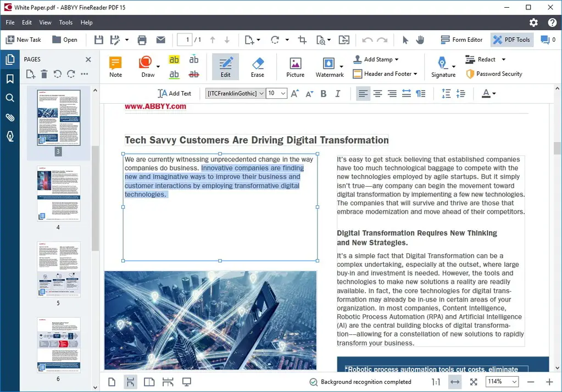This screenshot has height=392, width=562.
Task: Open the Crop pages tool
Action: 302,40
